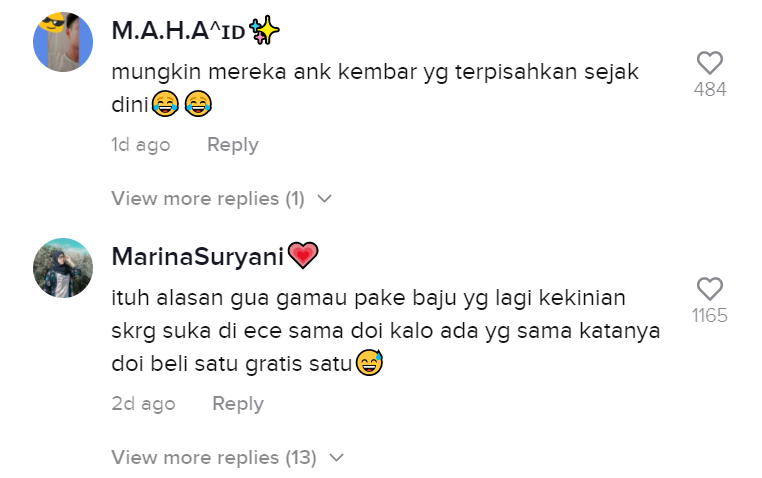Click the M.A.H.A^ID username
Screen dimensions: 762x478
(178, 31)
